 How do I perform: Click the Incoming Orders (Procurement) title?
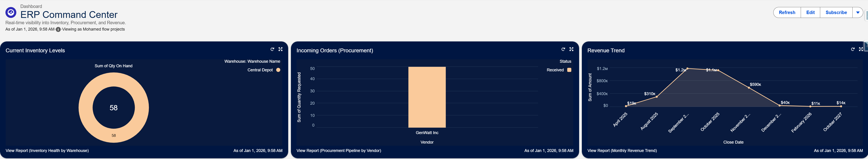click(335, 51)
